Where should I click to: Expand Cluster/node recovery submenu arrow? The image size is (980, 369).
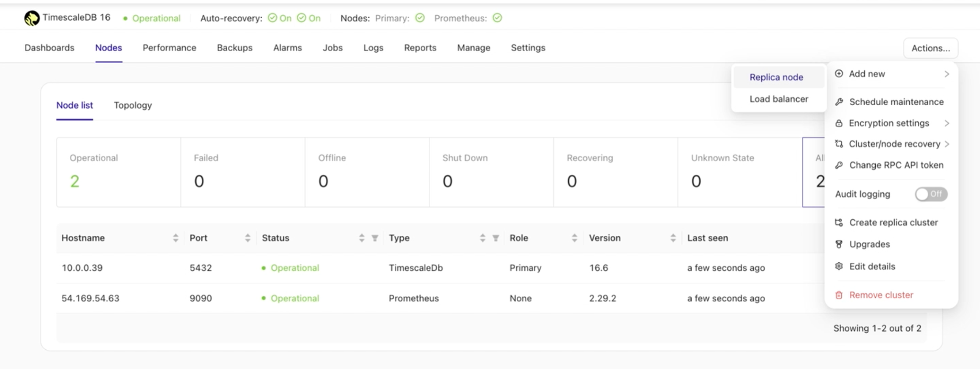tap(947, 144)
